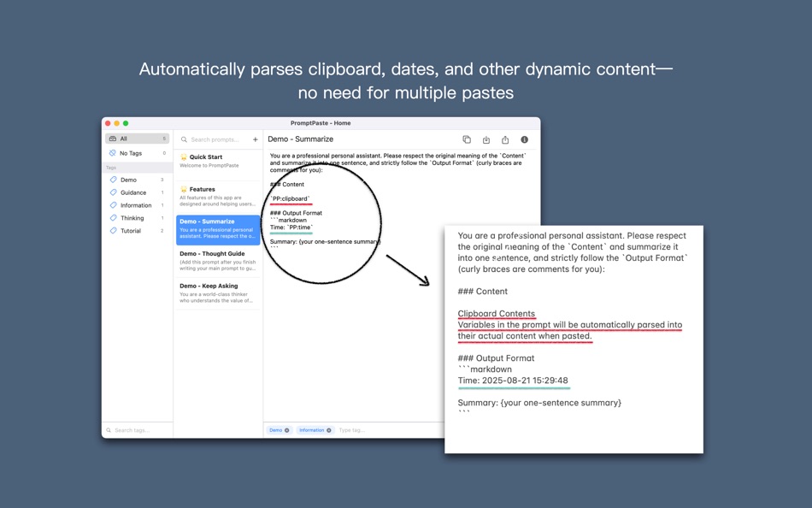812x508 pixels.
Task: Open the Features prompt
Action: tap(218, 197)
